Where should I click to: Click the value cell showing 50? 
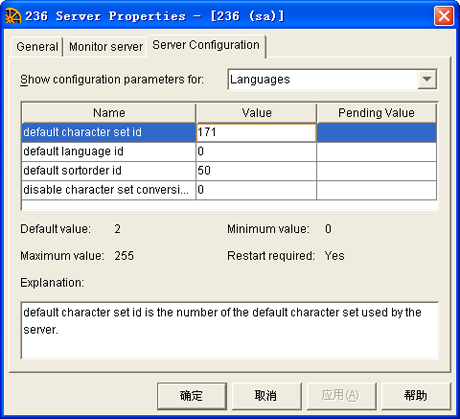(x=256, y=171)
